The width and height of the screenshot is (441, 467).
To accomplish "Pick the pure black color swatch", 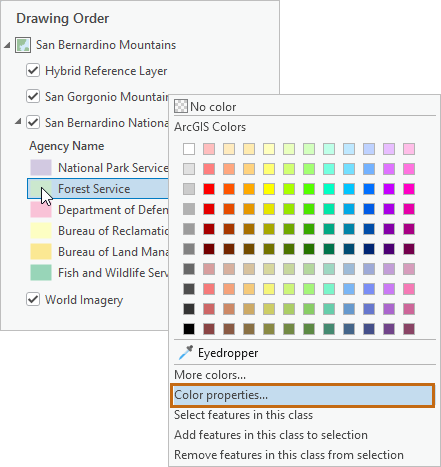I will [x=189, y=329].
